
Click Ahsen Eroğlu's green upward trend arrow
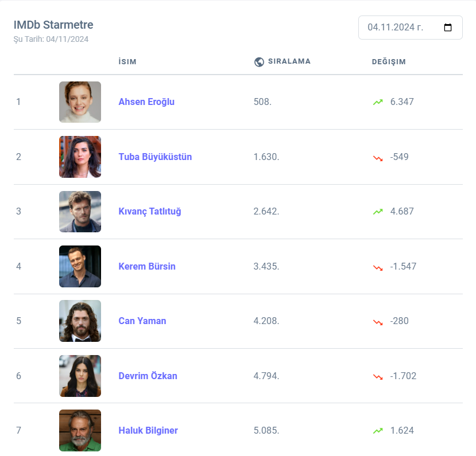click(x=377, y=102)
